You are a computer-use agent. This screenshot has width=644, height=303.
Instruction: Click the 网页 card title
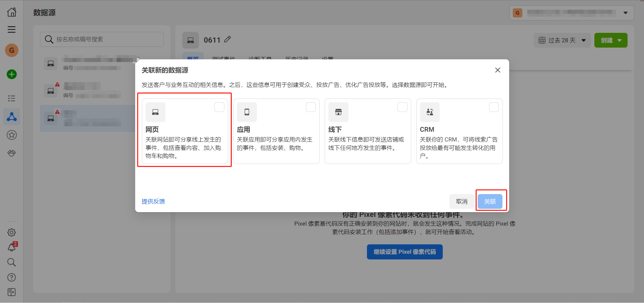click(152, 129)
